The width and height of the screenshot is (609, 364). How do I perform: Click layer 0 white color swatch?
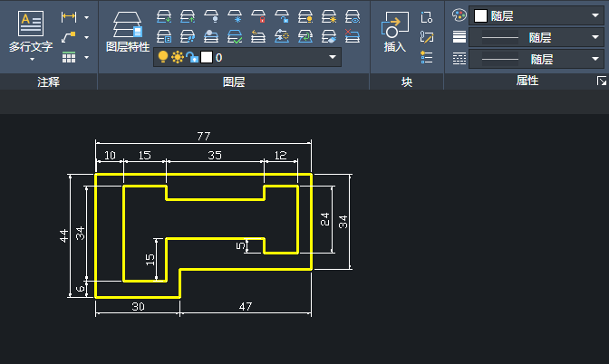pyautogui.click(x=207, y=57)
